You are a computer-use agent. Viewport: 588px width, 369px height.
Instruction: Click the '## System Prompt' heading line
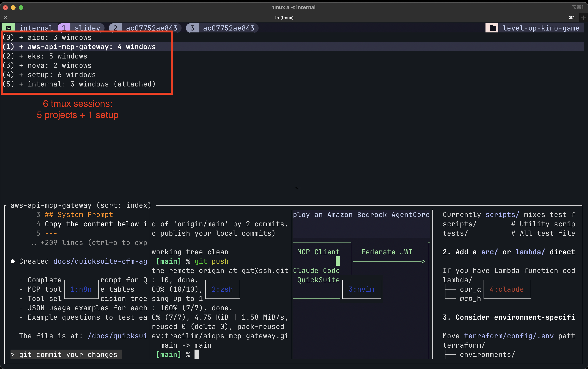79,215
